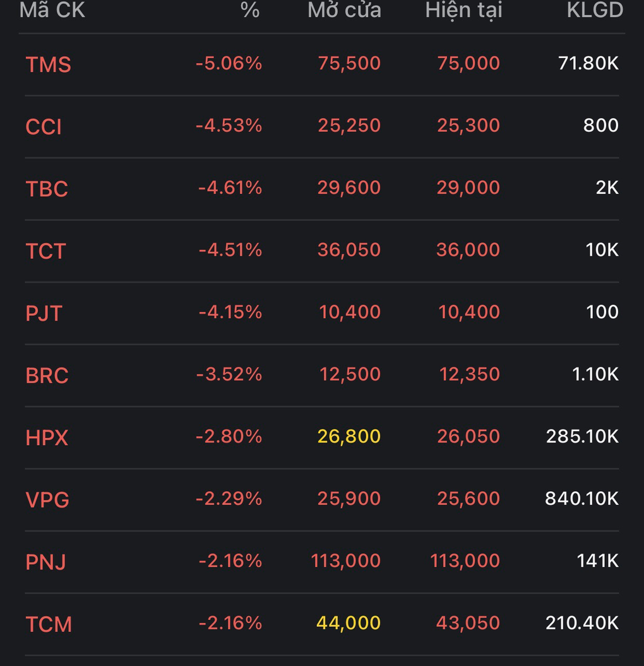Select the CCI ticker symbol
This screenshot has width=644, height=666.
click(44, 127)
